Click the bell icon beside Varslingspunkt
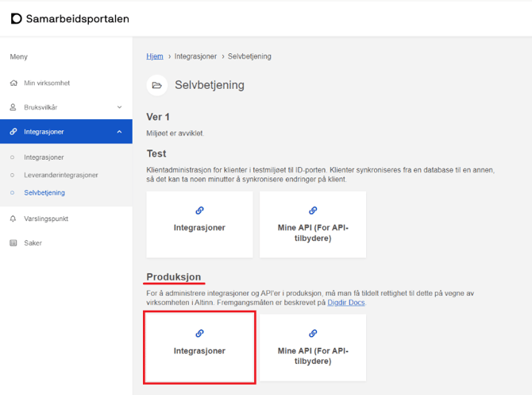 (13, 219)
